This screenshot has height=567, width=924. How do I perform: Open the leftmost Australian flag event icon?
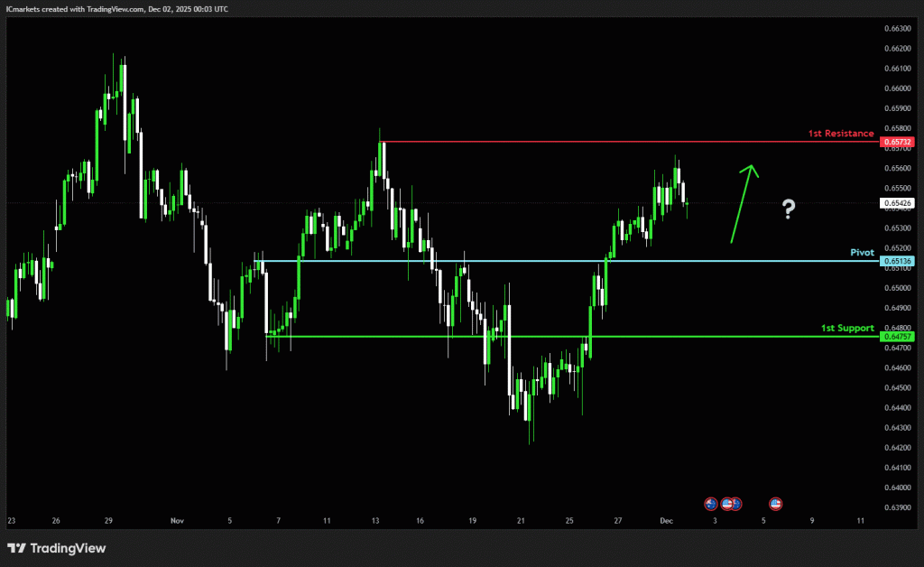(x=710, y=503)
